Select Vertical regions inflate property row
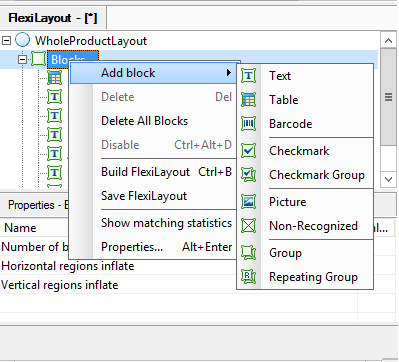 (178, 285)
